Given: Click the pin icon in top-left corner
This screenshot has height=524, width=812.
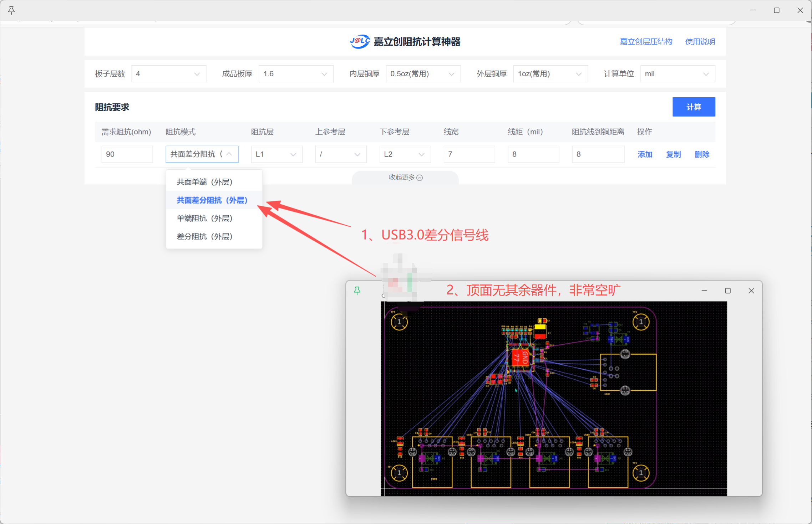Looking at the screenshot, I should tap(11, 10).
